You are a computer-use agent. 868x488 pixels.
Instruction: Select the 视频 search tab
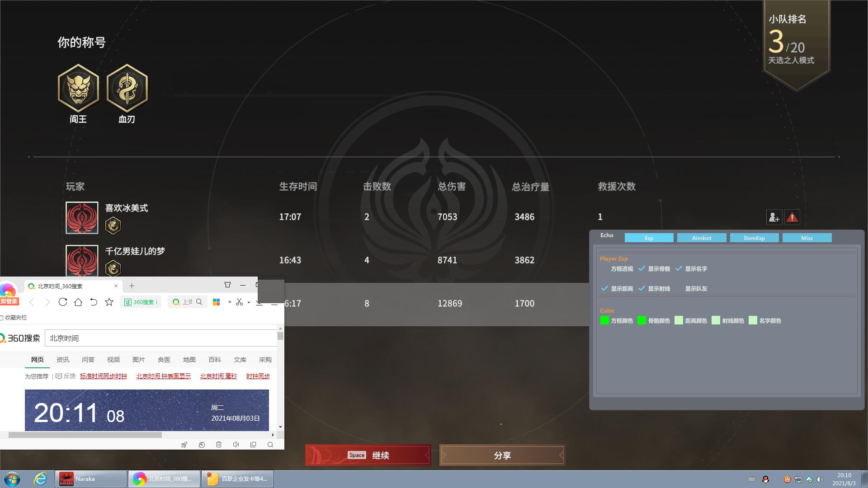113,360
